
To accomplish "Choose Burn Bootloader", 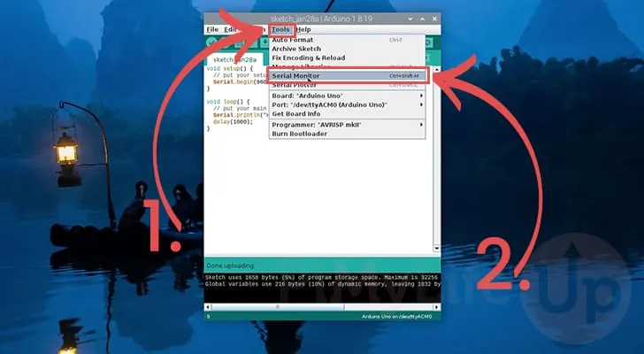I will pyautogui.click(x=347, y=134).
